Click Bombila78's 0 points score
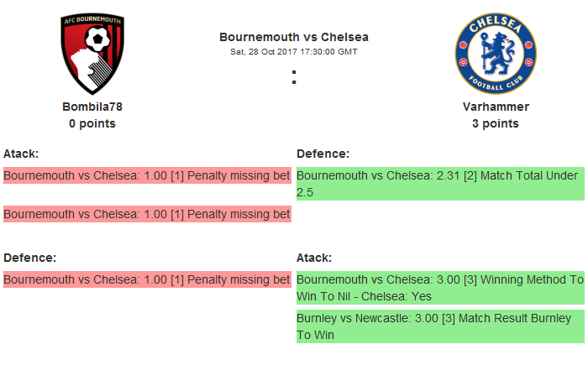The image size is (588, 386). (92, 123)
